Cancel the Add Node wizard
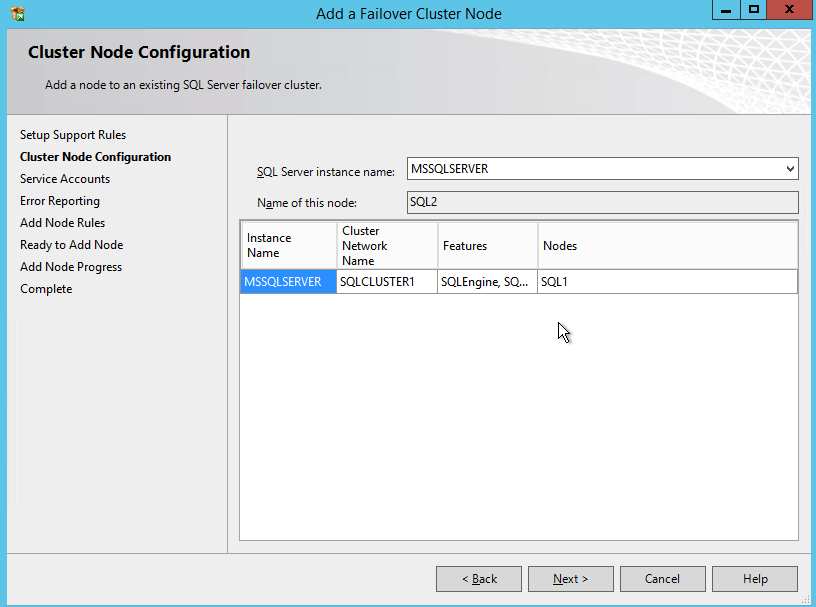Image resolution: width=816 pixels, height=607 pixels. [x=662, y=579]
